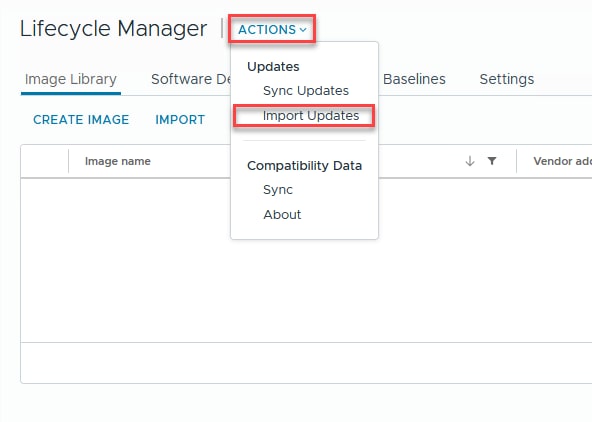This screenshot has height=422, width=592.
Task: Open About under Compatibility Data
Action: pos(282,214)
